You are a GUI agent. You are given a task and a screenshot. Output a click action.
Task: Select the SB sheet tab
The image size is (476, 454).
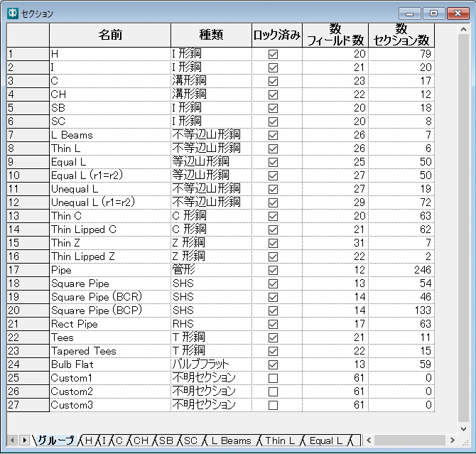[x=166, y=441]
